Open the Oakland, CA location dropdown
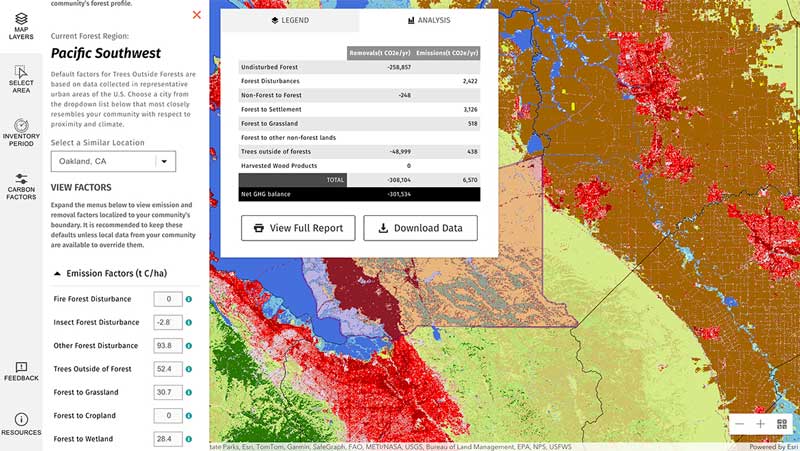 click(x=113, y=162)
